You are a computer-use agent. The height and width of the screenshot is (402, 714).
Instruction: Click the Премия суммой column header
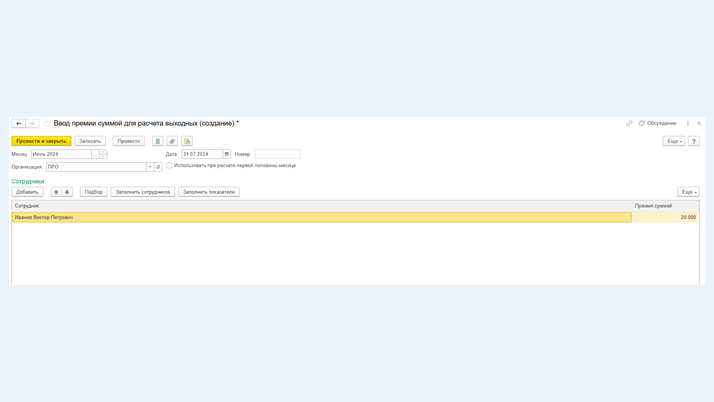pos(666,206)
